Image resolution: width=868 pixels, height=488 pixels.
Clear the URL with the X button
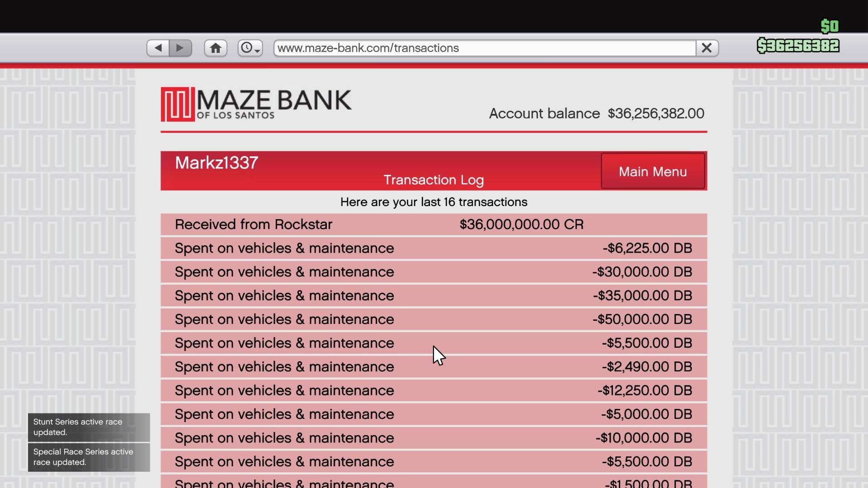click(707, 47)
